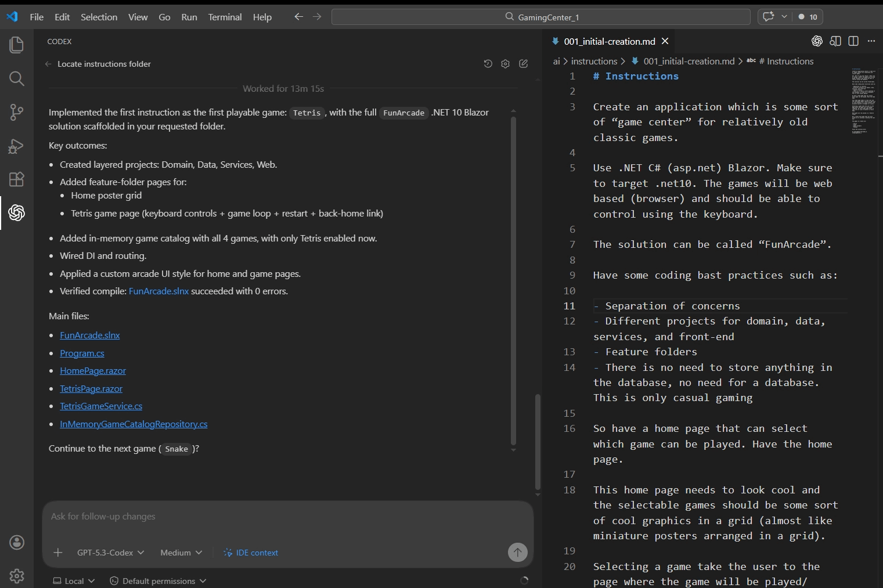Open the Explorer view in activity bar
This screenshot has height=588, width=883.
tap(17, 45)
